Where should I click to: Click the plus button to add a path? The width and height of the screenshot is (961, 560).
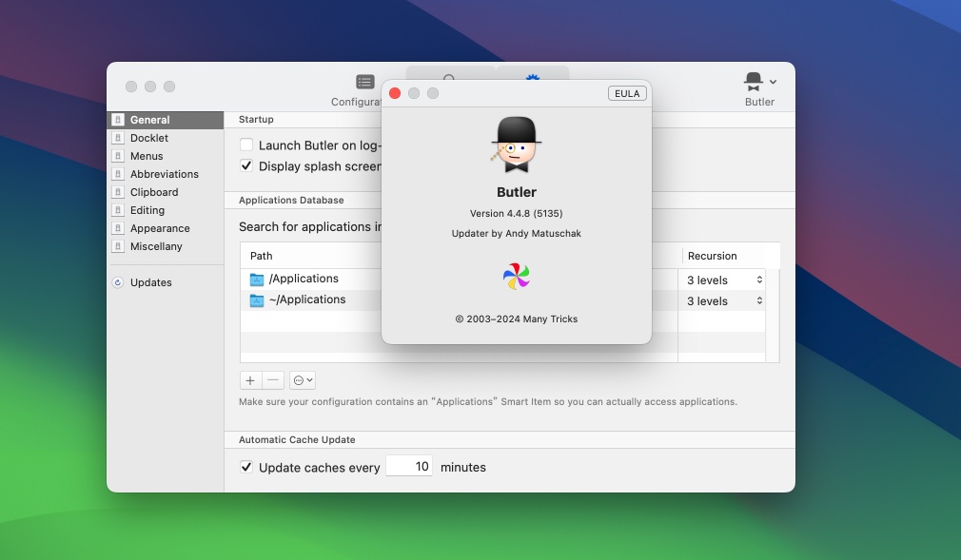(x=249, y=379)
